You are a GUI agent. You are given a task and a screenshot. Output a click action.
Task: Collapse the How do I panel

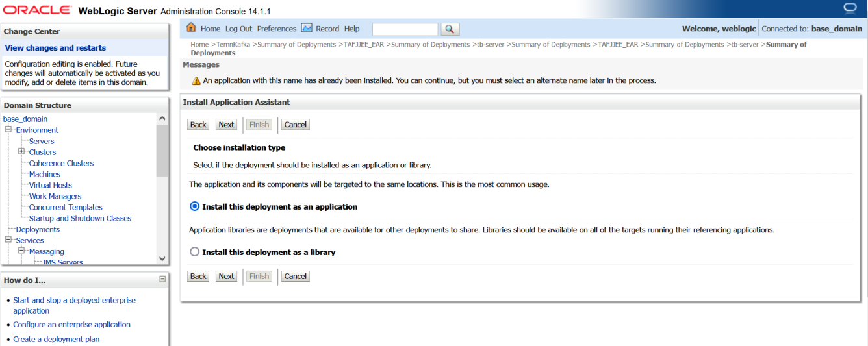point(162,280)
